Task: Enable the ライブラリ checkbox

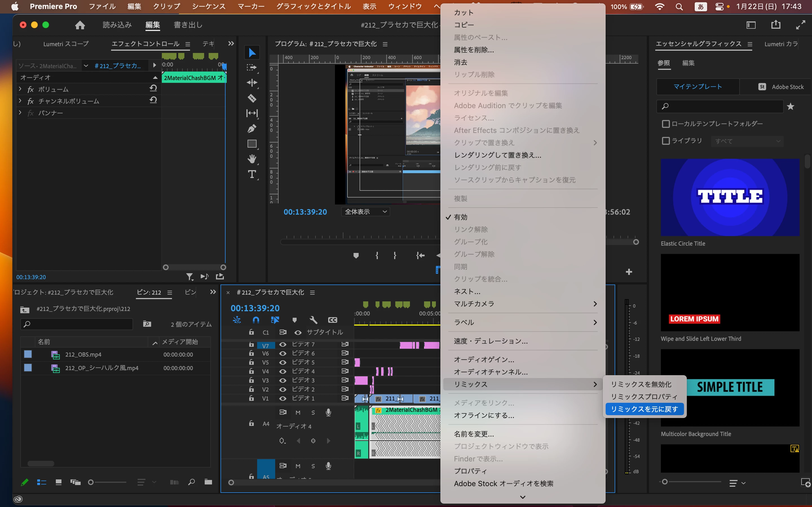Action: coord(666,141)
